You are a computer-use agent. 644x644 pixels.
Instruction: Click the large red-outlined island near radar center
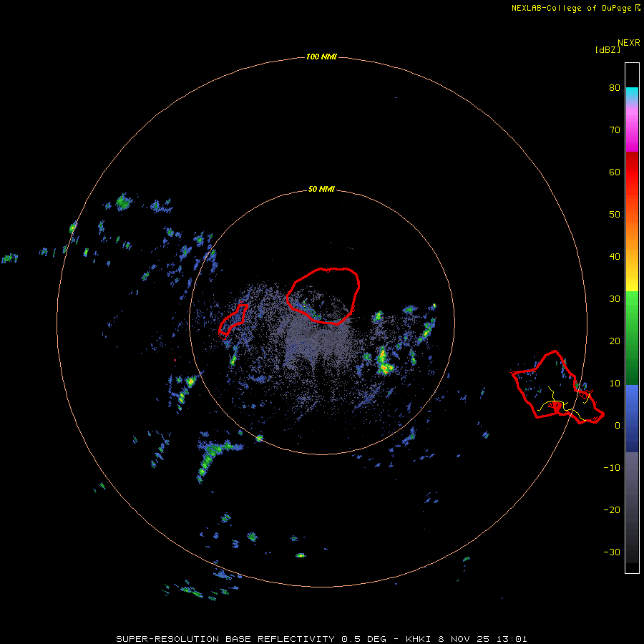pyautogui.click(x=324, y=295)
